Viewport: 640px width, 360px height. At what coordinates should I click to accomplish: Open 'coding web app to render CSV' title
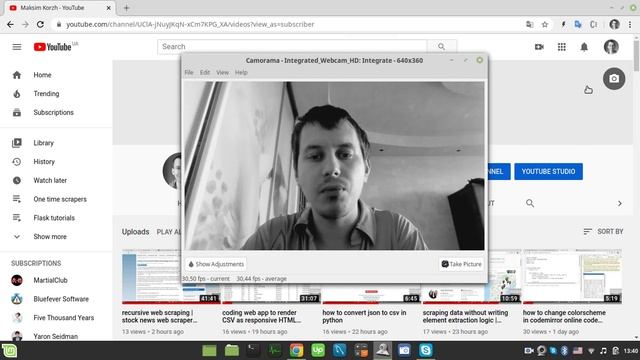(x=261, y=316)
